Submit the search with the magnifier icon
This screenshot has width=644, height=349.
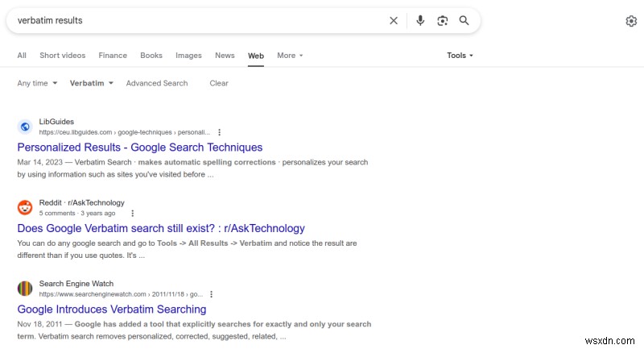click(464, 21)
